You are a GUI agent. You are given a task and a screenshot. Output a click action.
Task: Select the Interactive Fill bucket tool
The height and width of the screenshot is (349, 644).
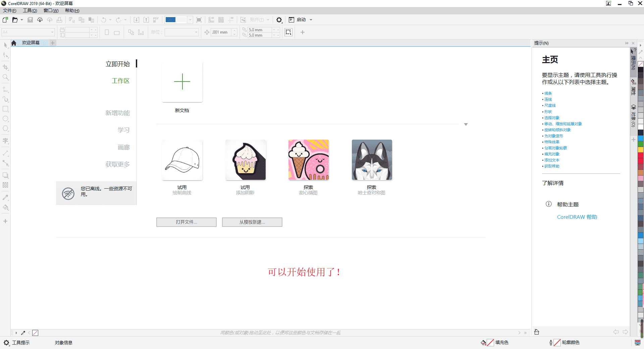(5, 207)
